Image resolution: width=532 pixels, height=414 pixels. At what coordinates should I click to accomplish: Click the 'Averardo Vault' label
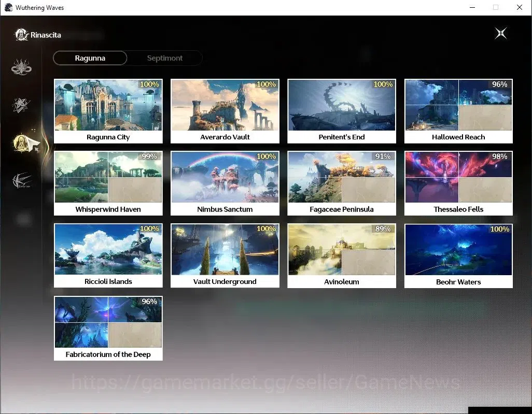pos(225,137)
